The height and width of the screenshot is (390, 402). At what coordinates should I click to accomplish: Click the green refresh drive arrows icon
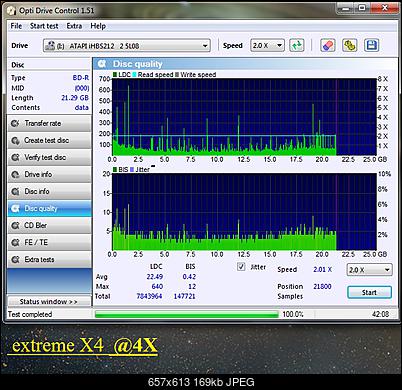[296, 45]
